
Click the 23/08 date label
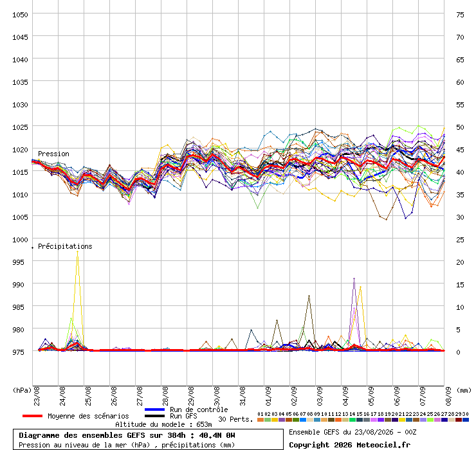click(37, 396)
